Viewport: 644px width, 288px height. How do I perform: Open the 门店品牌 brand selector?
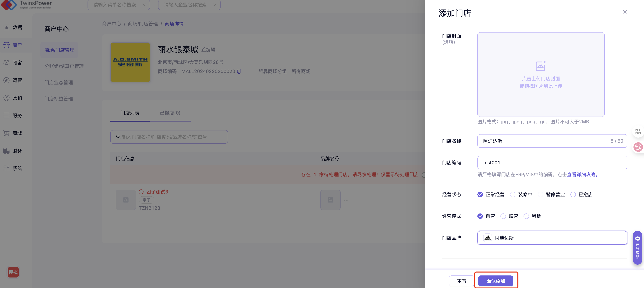click(x=552, y=238)
